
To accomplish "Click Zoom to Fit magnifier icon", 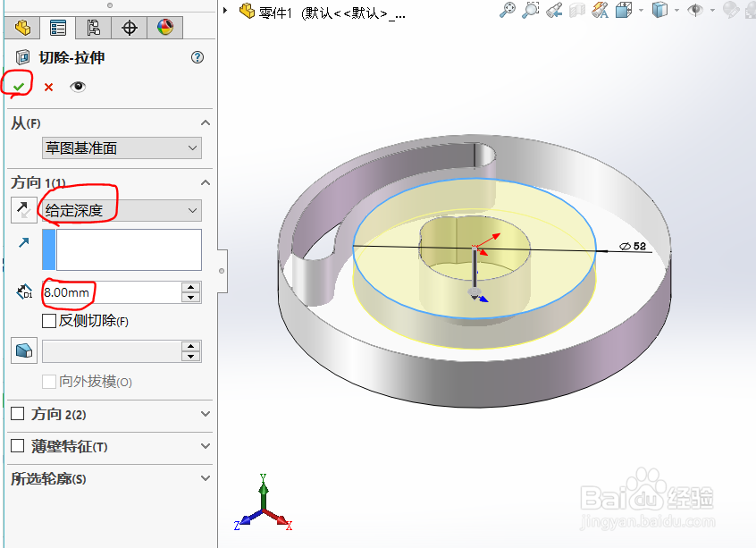I will coord(508,10).
